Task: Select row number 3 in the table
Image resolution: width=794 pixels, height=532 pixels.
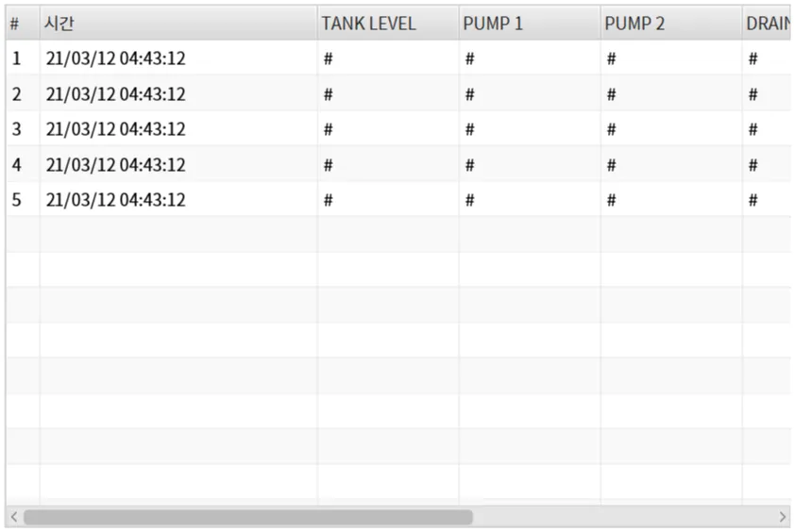Action: coord(17,129)
